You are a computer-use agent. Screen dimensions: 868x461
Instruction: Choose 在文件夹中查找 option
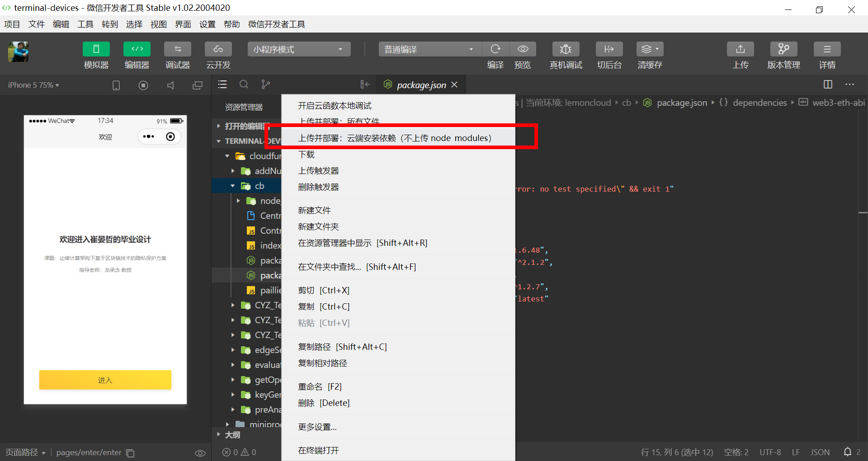pyautogui.click(x=398, y=267)
